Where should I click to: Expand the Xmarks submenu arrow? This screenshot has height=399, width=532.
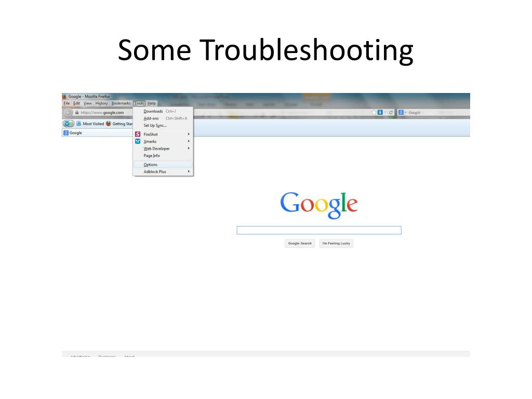point(189,141)
